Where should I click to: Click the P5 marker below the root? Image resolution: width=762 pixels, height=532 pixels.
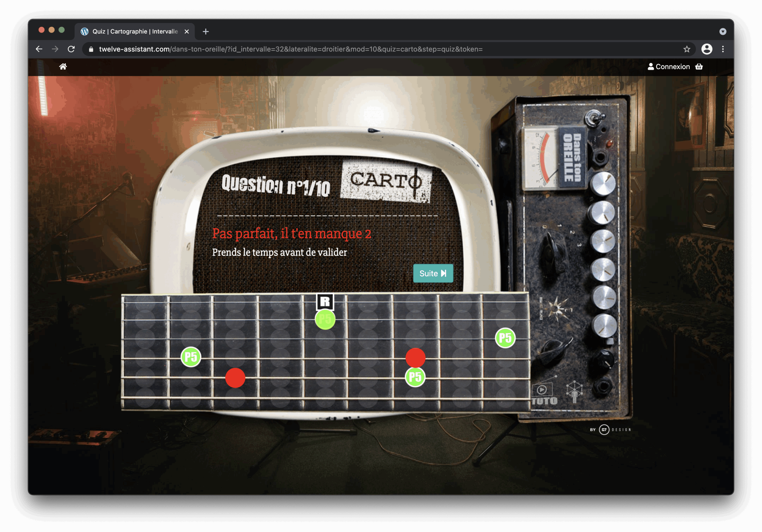pyautogui.click(x=325, y=319)
